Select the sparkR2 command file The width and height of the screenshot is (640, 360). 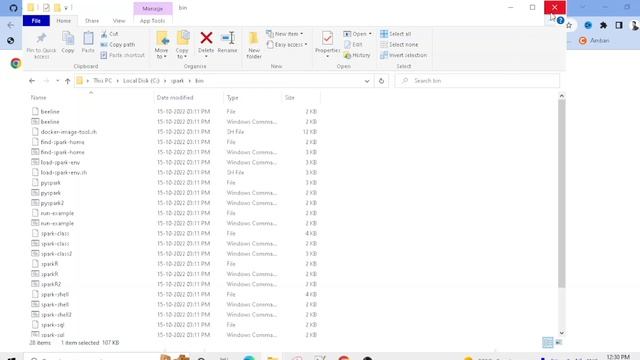(x=51, y=284)
